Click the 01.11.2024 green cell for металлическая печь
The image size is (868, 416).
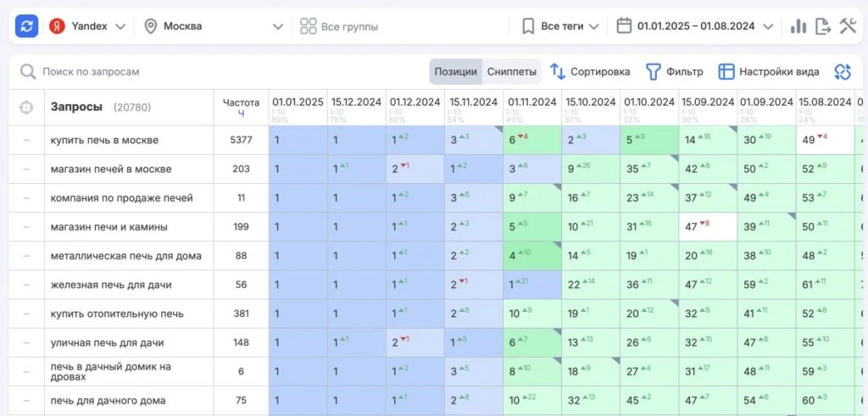click(x=531, y=255)
